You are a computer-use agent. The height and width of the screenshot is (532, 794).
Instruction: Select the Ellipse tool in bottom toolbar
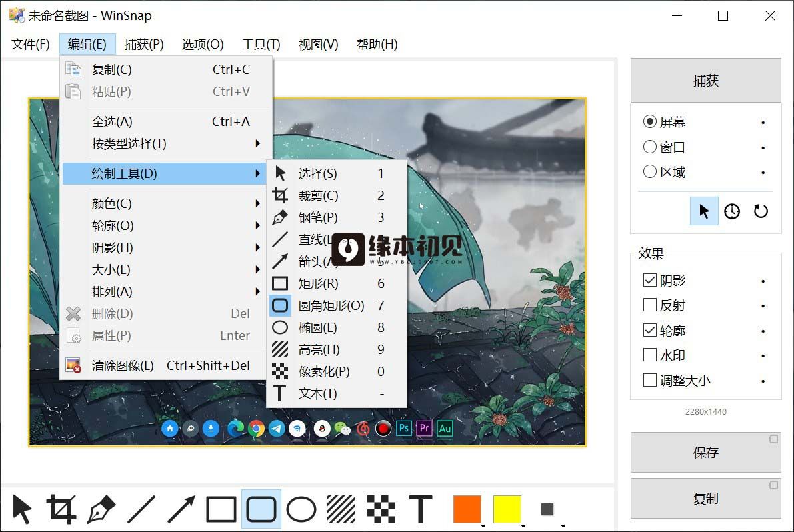click(301, 509)
